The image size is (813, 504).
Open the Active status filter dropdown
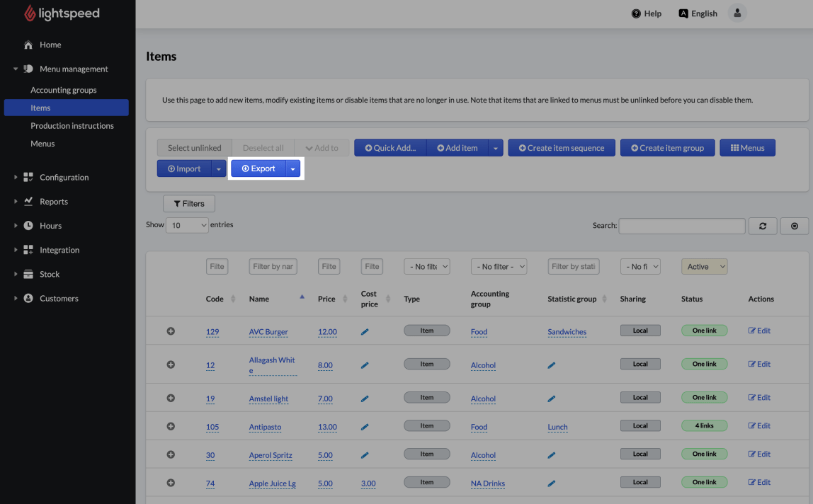(704, 267)
